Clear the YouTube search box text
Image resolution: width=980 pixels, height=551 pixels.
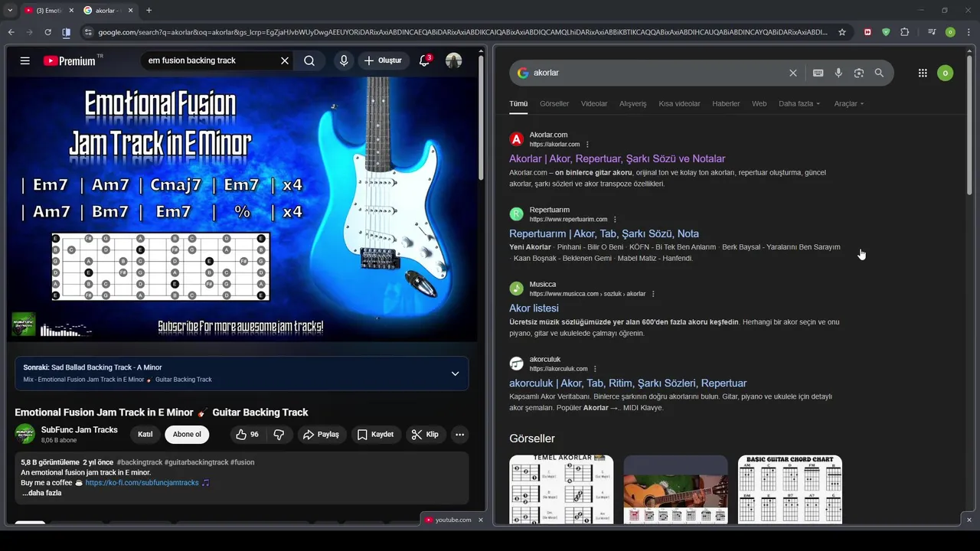pyautogui.click(x=285, y=60)
